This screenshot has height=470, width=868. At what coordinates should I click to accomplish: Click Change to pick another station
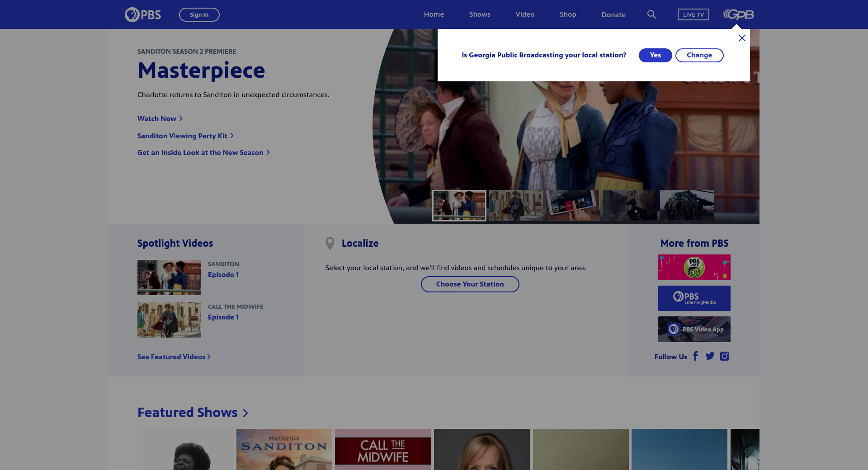click(699, 55)
